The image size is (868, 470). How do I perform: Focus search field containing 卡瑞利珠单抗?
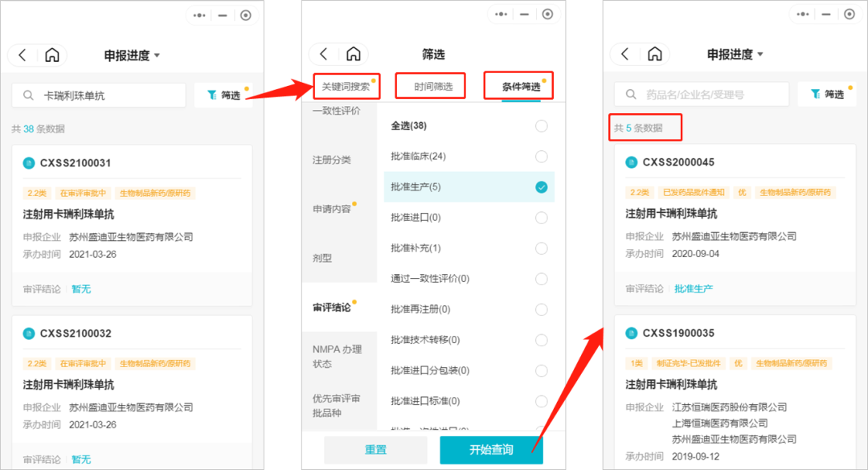(x=99, y=96)
